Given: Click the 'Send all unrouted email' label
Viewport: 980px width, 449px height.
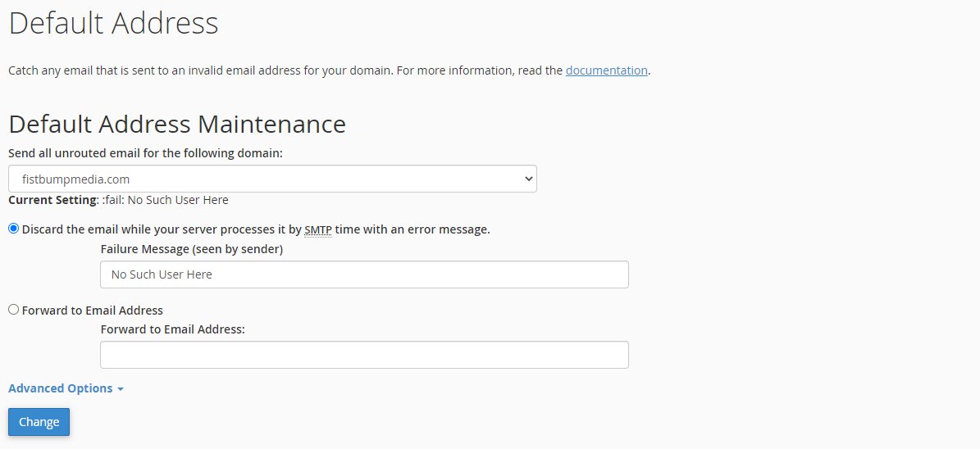Looking at the screenshot, I should tap(145, 153).
